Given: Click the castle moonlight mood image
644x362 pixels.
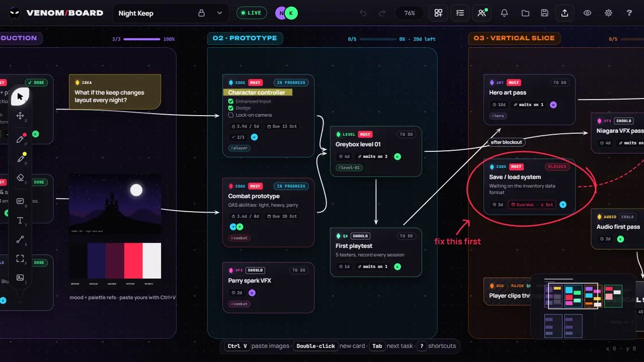Looking at the screenshot, I should 115,204.
